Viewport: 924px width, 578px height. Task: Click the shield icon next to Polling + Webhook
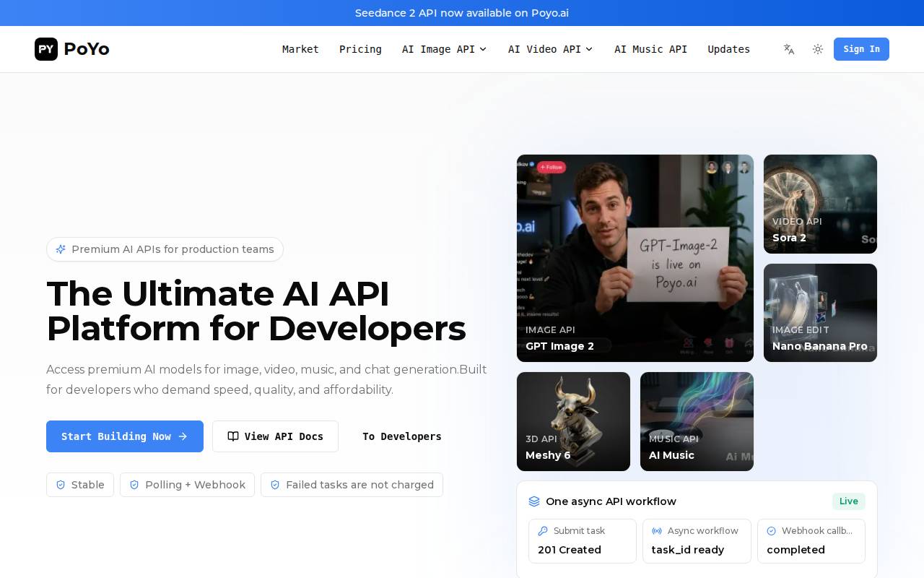tap(134, 485)
